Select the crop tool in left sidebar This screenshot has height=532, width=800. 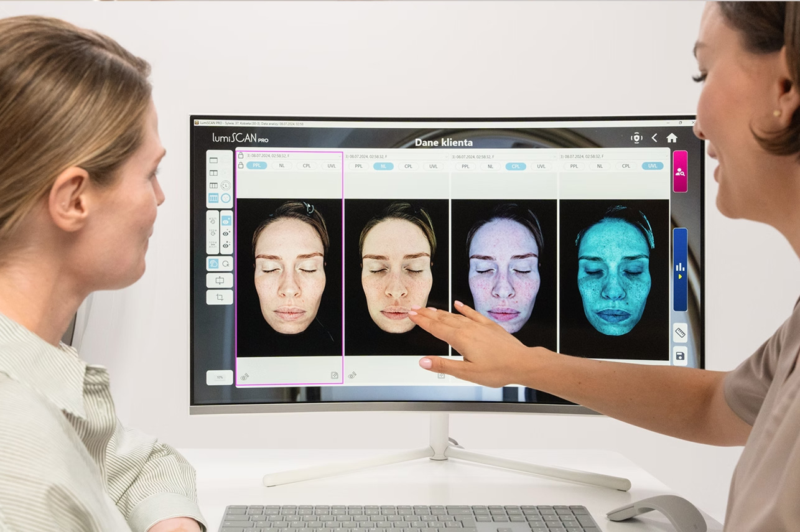tap(219, 297)
